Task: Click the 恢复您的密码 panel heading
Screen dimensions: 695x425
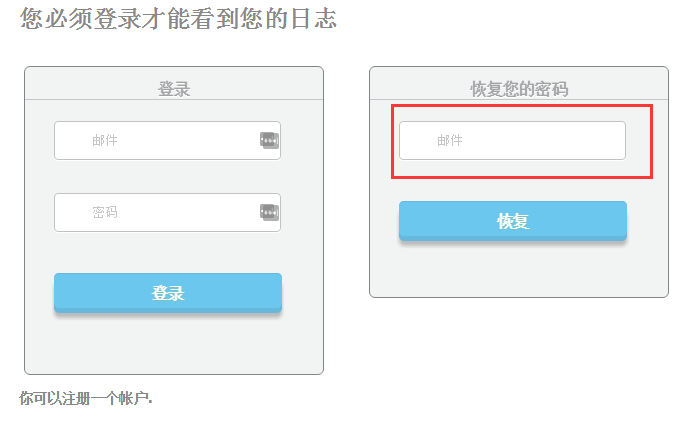Action: (519, 89)
